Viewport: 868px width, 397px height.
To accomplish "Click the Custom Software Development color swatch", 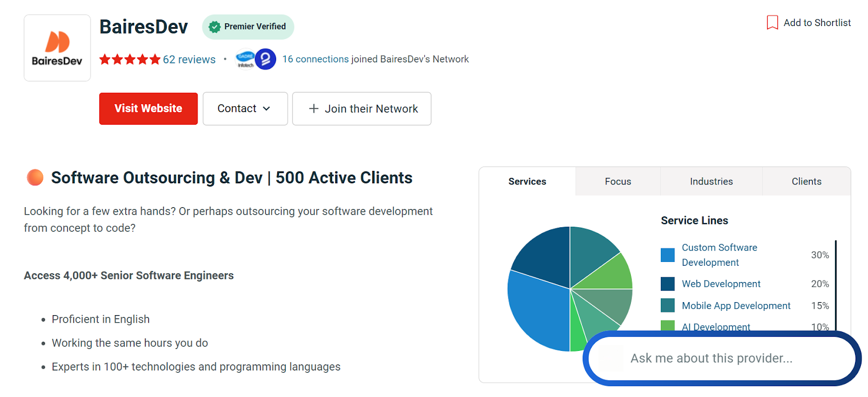I will [x=667, y=255].
